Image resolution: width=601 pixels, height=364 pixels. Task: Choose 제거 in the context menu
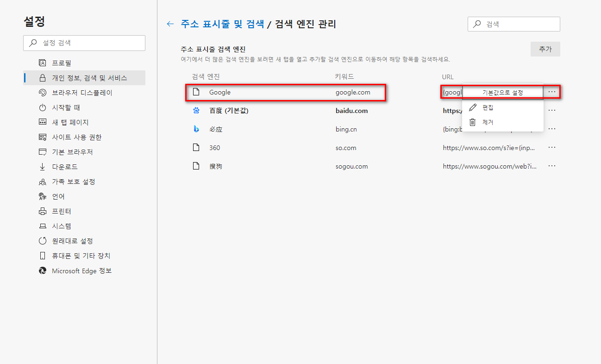[503, 122]
